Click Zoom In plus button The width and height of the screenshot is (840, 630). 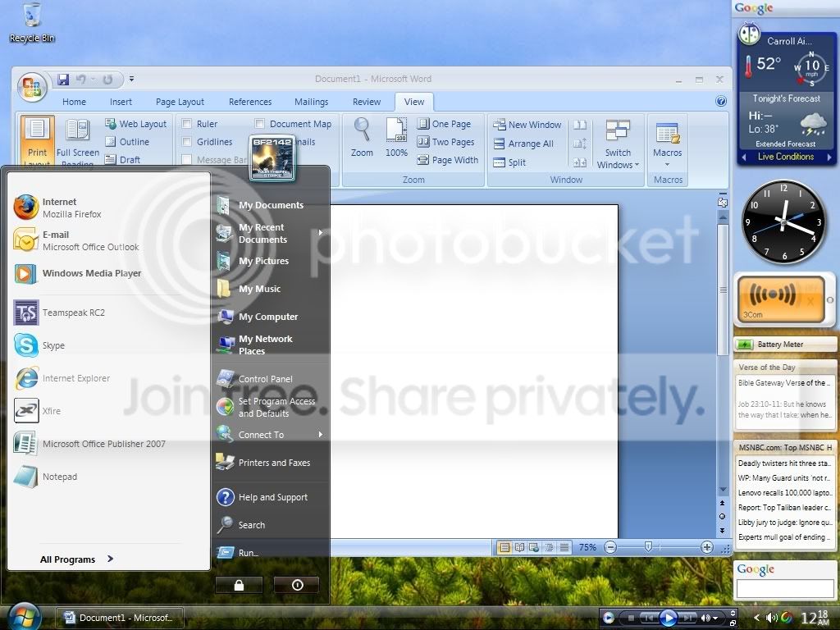click(x=706, y=547)
